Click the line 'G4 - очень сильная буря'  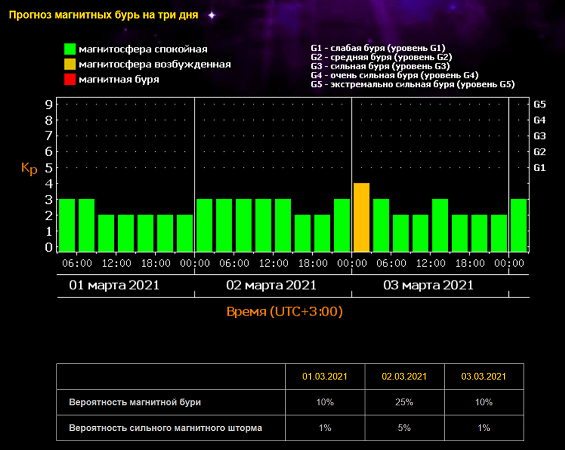(x=395, y=75)
